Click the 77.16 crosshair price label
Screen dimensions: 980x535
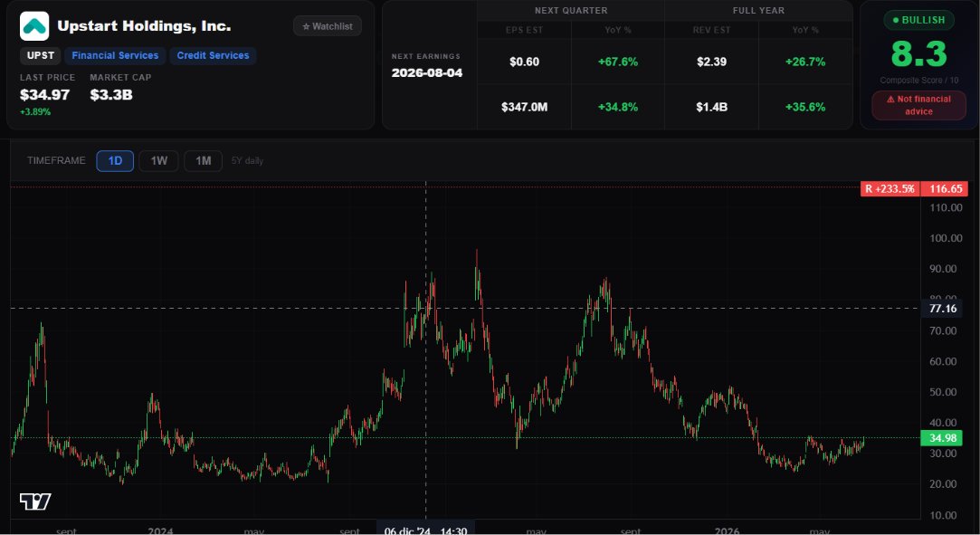tap(943, 309)
